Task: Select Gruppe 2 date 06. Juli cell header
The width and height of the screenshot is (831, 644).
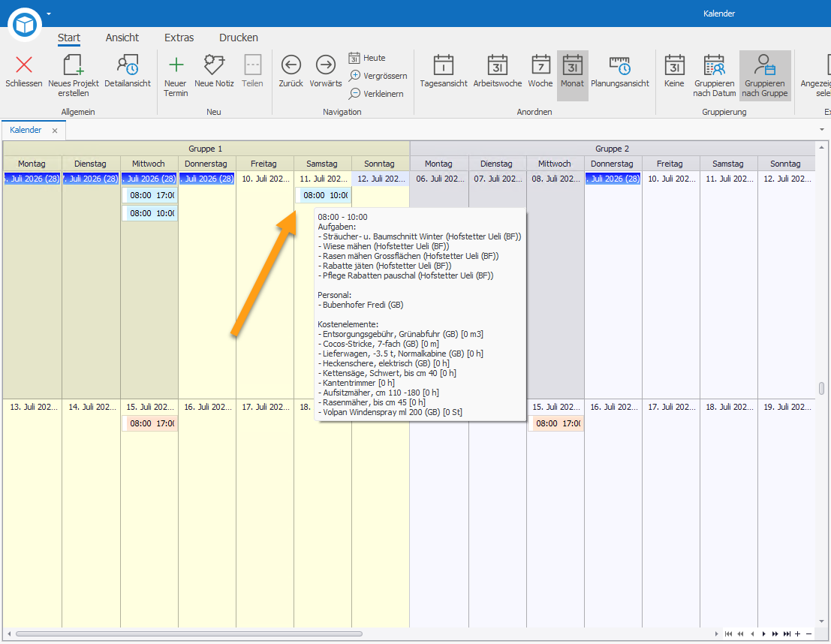Action: [439, 179]
